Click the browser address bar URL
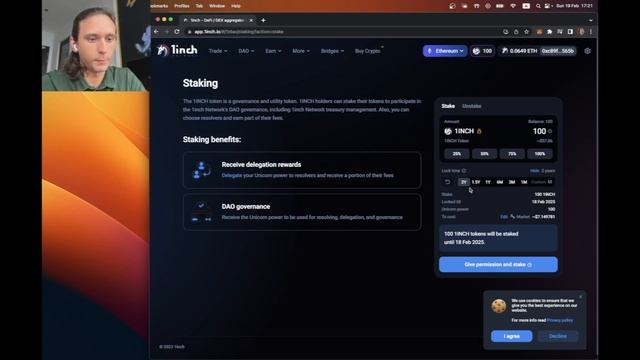This screenshot has width=640, height=360. (239, 31)
